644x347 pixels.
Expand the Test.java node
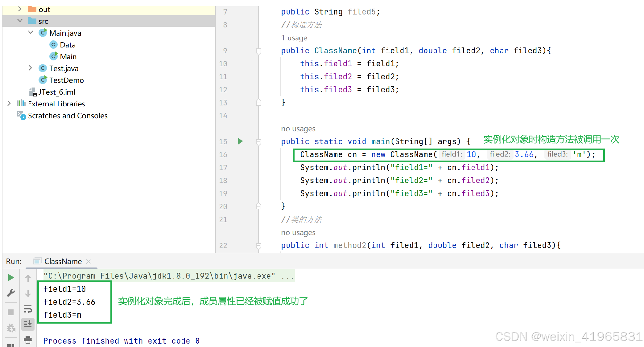(30, 68)
